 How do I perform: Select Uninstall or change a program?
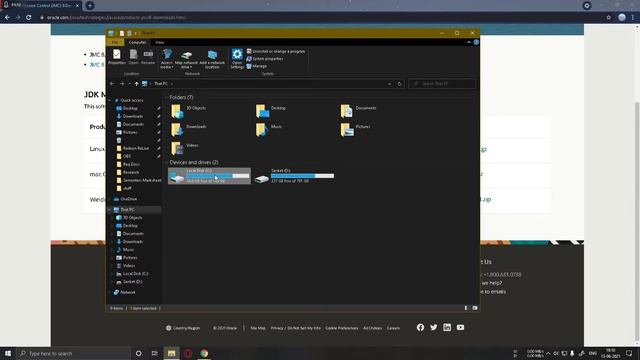tap(276, 51)
